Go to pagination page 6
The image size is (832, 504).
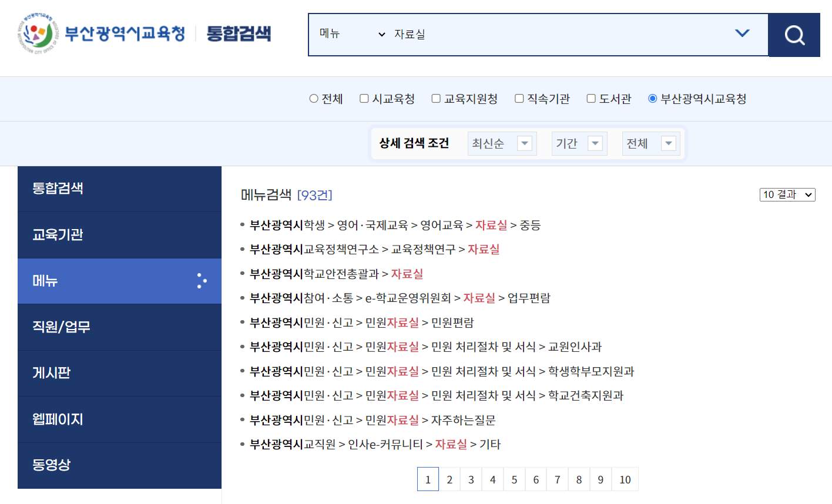pos(536,479)
